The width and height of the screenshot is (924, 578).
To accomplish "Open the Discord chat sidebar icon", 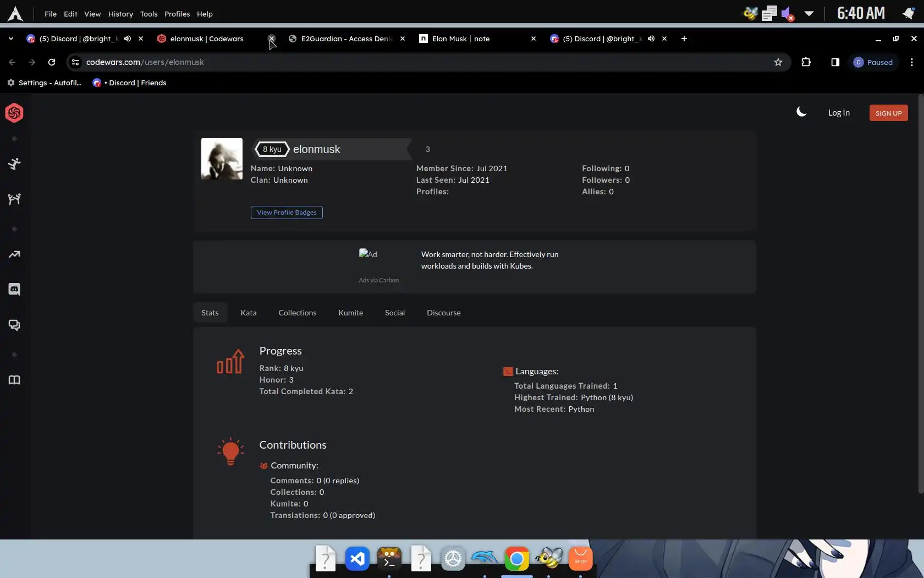I will pos(14,290).
